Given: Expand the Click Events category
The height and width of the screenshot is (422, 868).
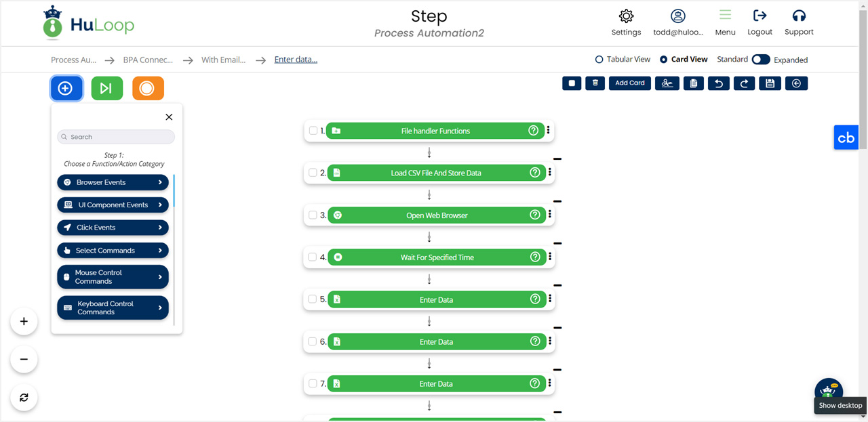Looking at the screenshot, I should 113,227.
